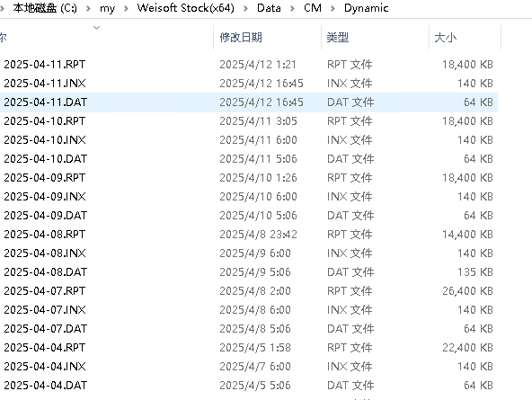The height and width of the screenshot is (400, 532).
Task: Select file 2025-04-07.DAT
Action: [x=46, y=329]
